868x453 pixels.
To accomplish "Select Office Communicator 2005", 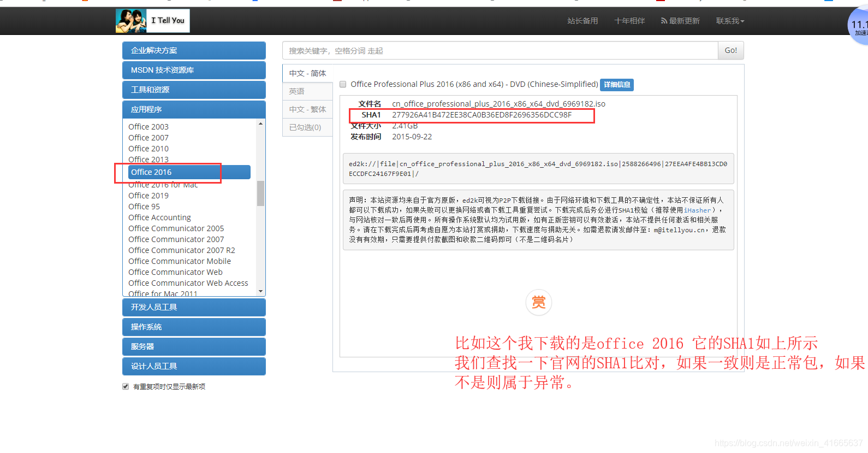I will tap(176, 228).
